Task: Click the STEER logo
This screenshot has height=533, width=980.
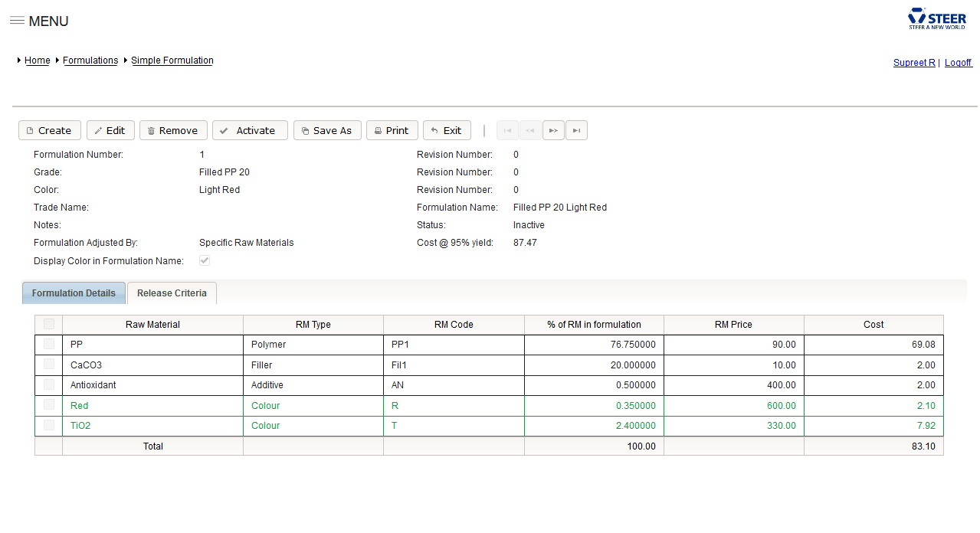Action: [937, 19]
